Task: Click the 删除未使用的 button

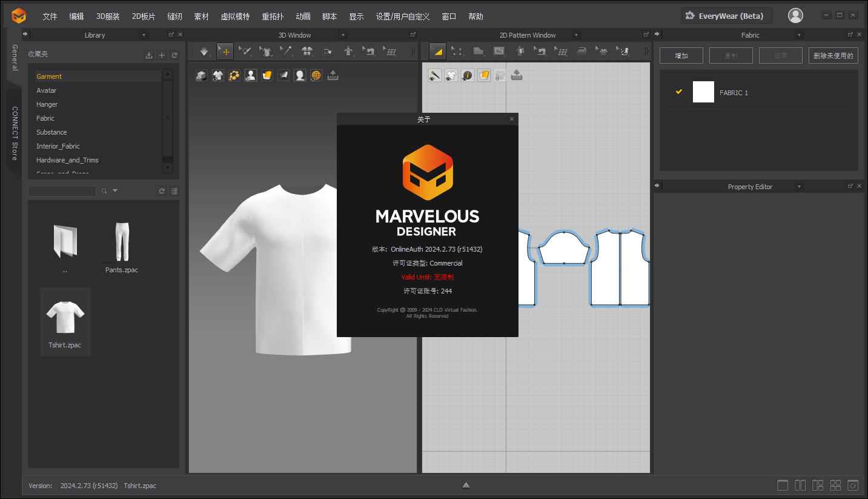Action: tap(833, 56)
